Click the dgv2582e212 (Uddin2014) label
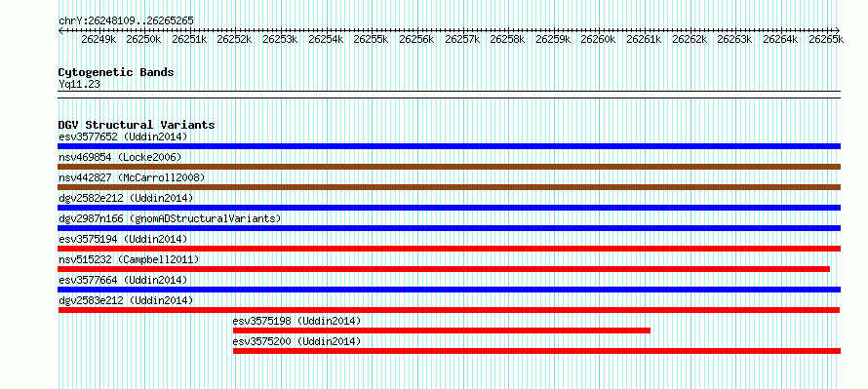 click(x=126, y=198)
